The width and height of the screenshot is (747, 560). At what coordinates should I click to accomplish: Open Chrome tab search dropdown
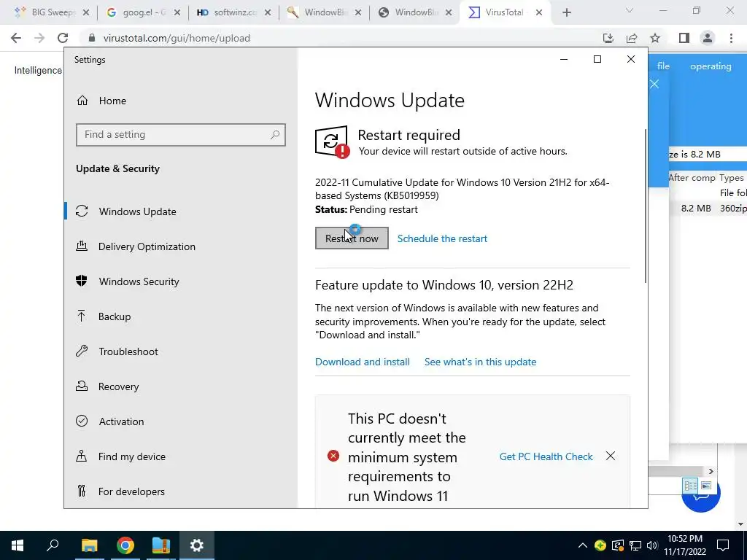tap(630, 10)
